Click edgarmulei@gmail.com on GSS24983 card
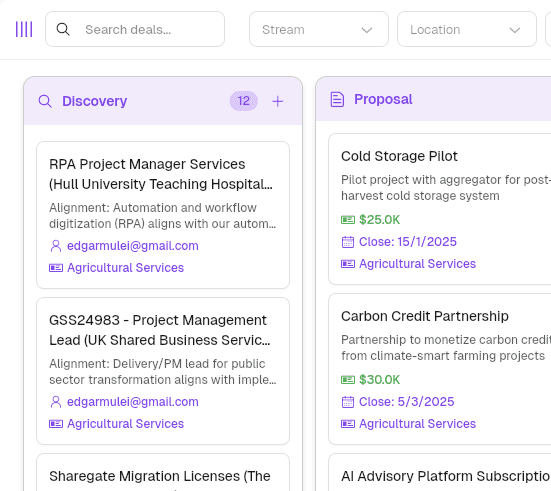 click(133, 402)
